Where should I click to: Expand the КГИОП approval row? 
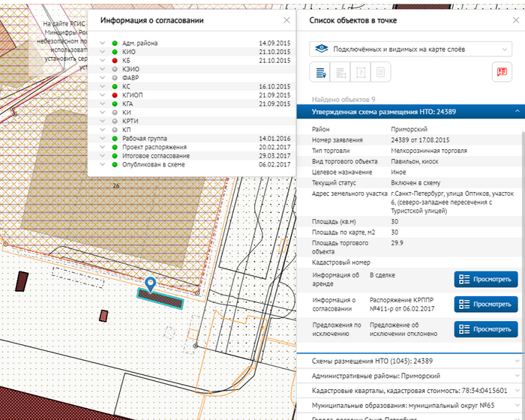coord(101,95)
